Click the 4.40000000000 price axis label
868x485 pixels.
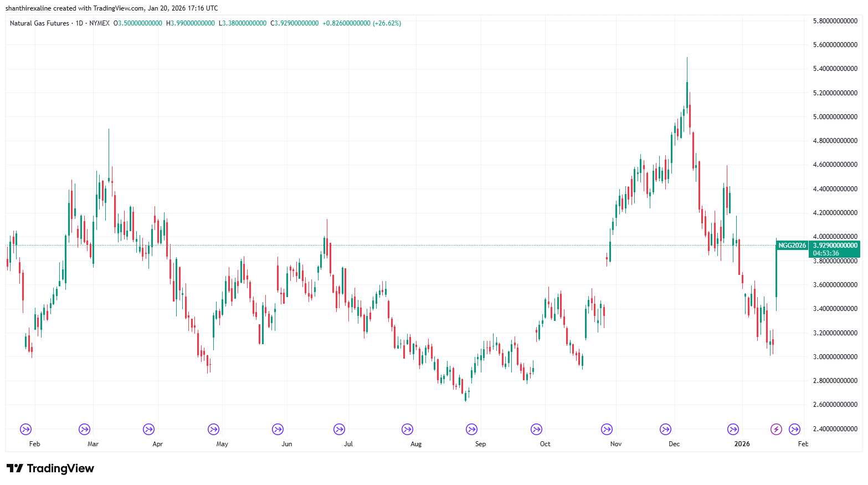[835, 189]
